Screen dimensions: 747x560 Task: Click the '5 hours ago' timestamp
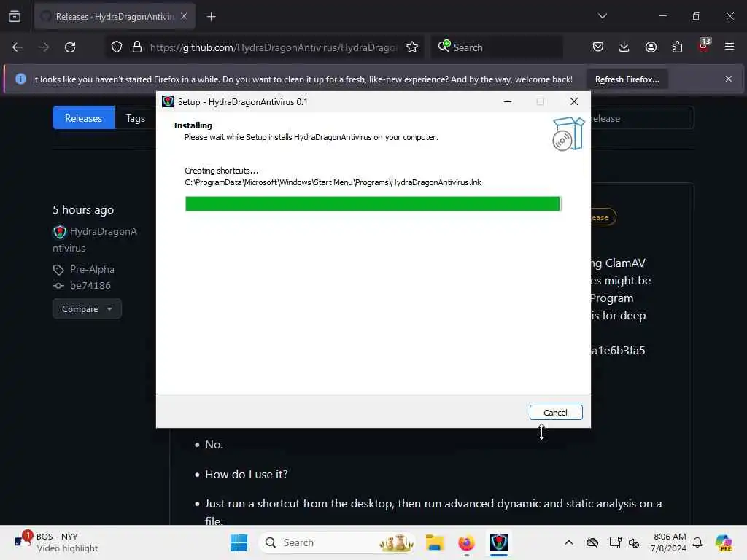[83, 210]
